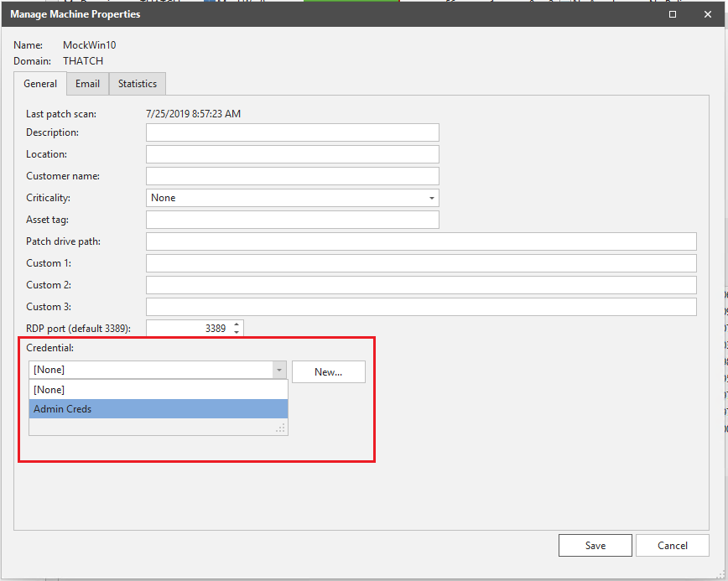Screen dimensions: 728x581
Task: Click New... credential button
Action: tap(328, 371)
